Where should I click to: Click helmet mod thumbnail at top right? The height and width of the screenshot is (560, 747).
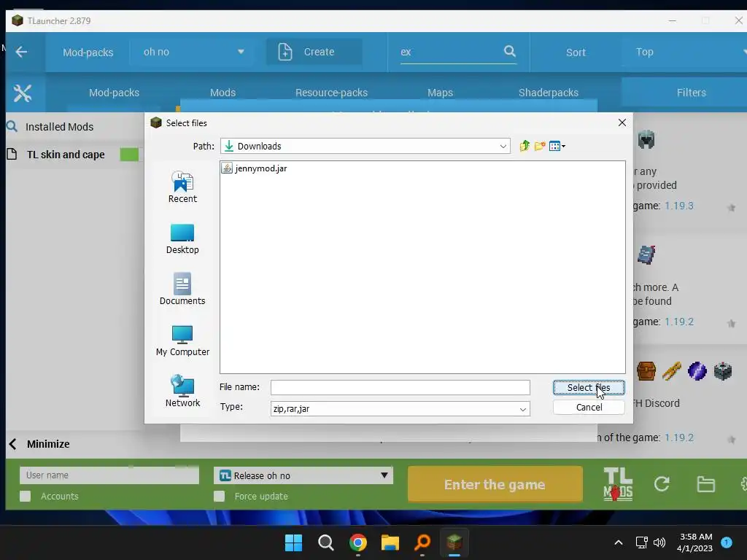(646, 139)
